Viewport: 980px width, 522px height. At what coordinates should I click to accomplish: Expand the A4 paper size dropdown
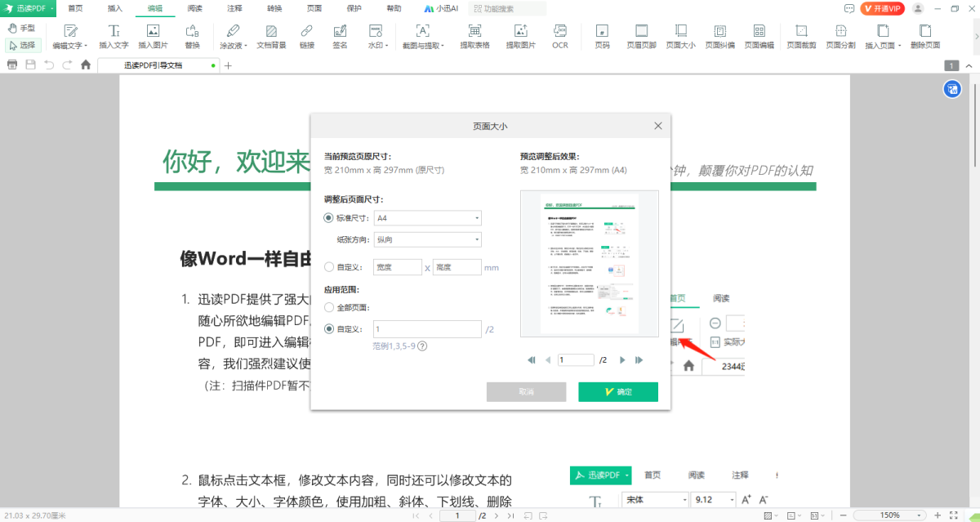coord(427,218)
